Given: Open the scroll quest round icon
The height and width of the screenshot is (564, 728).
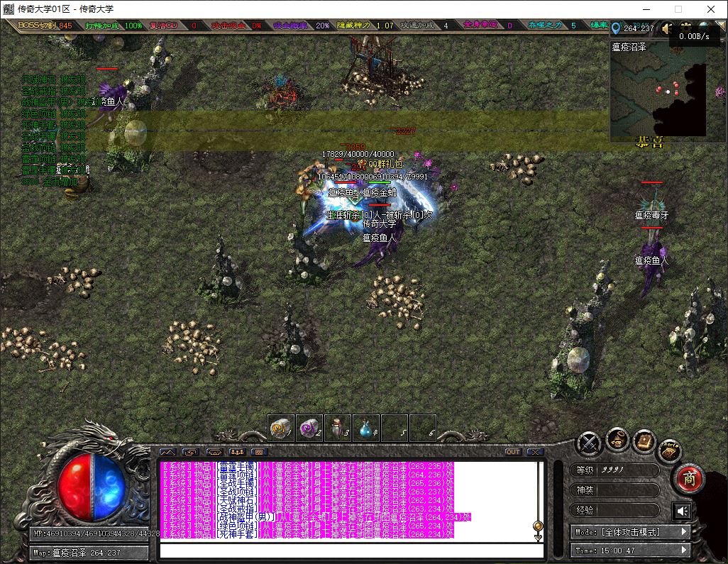Looking at the screenshot, I should [670, 450].
